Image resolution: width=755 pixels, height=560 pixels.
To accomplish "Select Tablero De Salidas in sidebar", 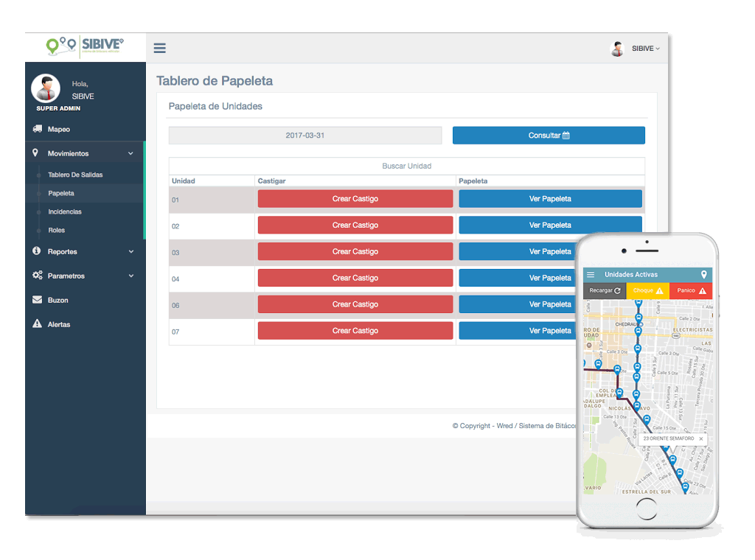I will pos(75,175).
